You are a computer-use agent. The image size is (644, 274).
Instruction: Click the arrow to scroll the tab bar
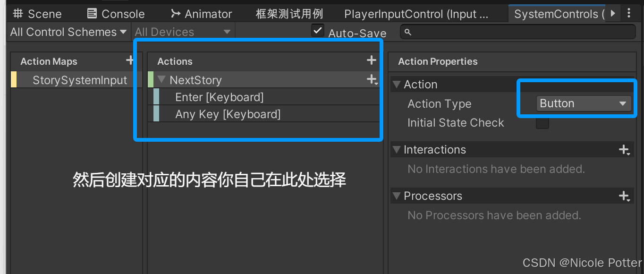point(612,13)
